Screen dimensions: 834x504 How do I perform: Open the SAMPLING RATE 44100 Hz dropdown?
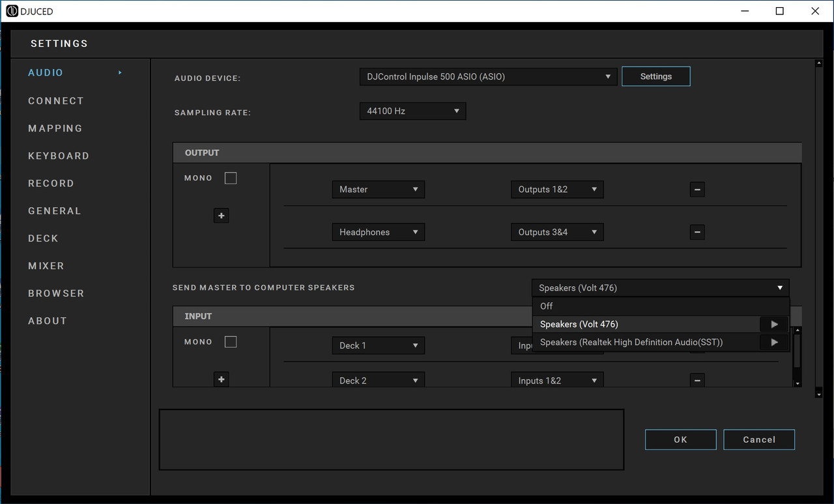click(x=412, y=111)
